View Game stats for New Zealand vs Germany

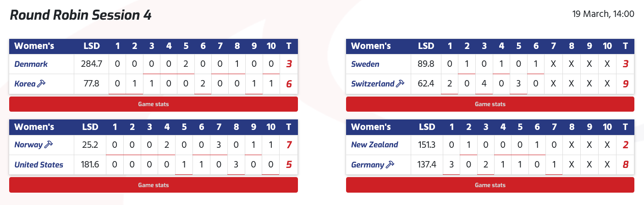tap(490, 185)
